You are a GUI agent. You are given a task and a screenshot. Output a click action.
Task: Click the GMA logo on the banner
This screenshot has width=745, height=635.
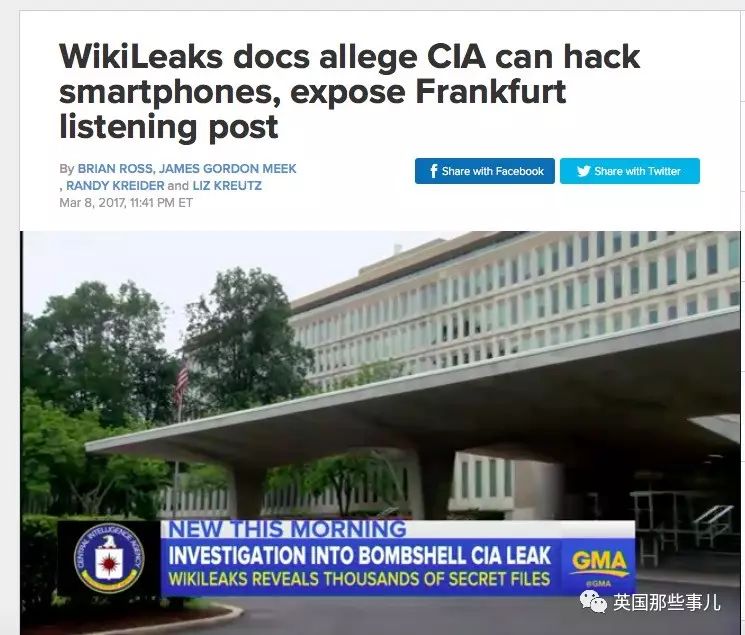point(600,562)
